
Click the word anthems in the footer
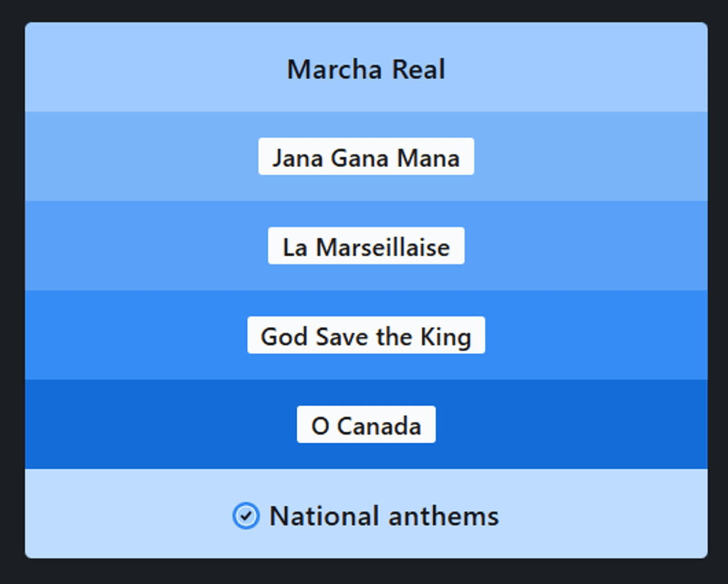pyautogui.click(x=443, y=516)
